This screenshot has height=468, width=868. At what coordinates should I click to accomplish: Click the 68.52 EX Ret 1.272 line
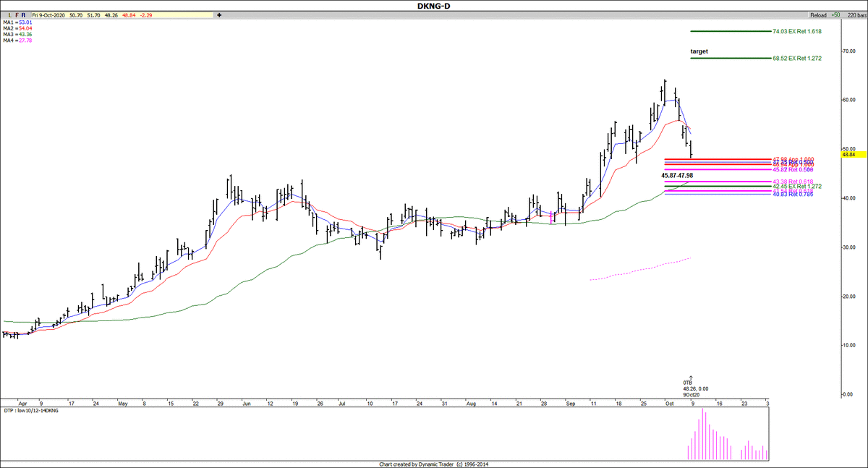tap(731, 58)
